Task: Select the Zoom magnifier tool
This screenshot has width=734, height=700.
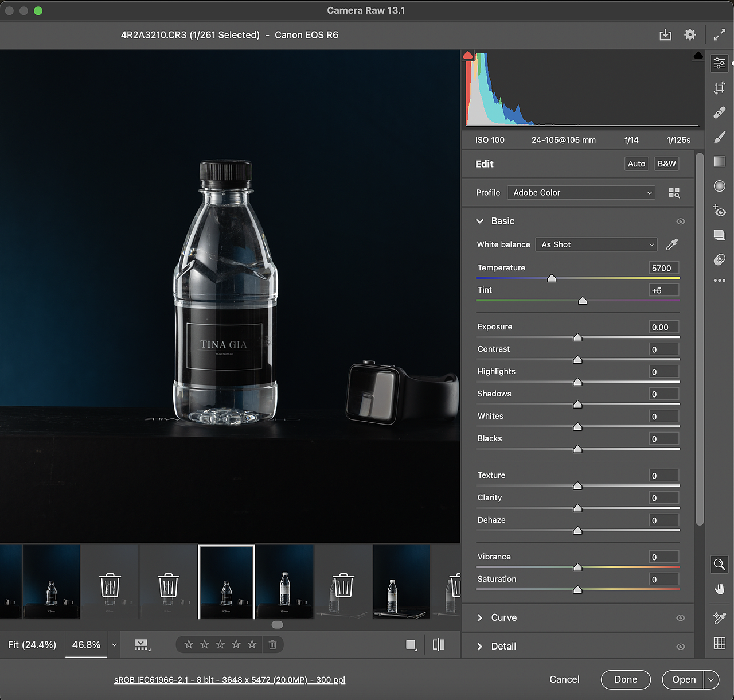Action: pos(719,564)
